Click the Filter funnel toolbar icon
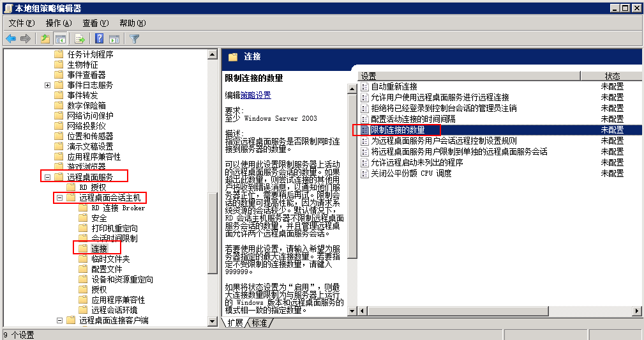This screenshot has height=340, width=644. tap(134, 38)
